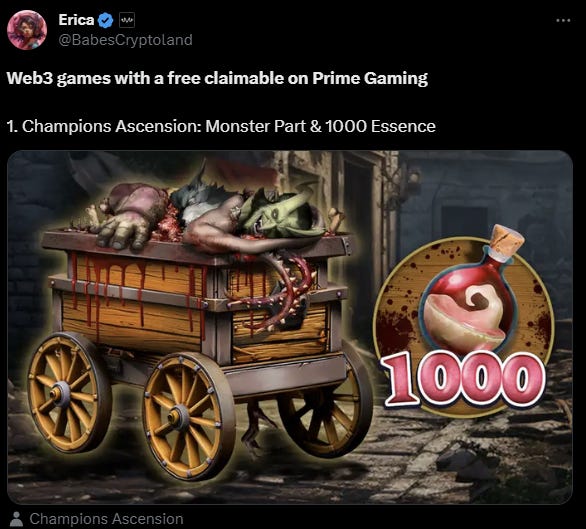Click the affiliate badge beside the verified checkmark
This screenshot has width=586, height=529.
tap(127, 20)
